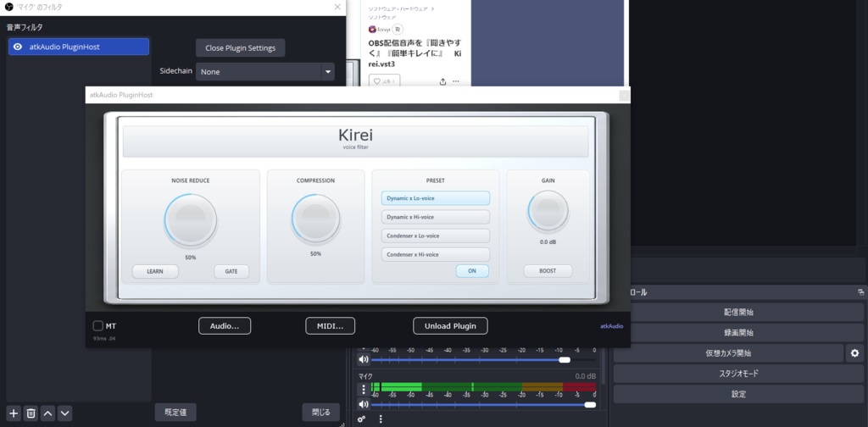
Task: Click the Sidechain dropdown arrow
Action: pos(328,72)
